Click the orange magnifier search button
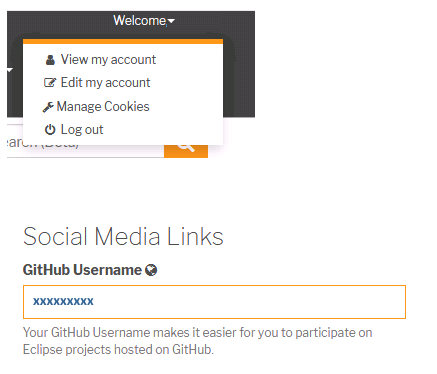 click(x=186, y=151)
